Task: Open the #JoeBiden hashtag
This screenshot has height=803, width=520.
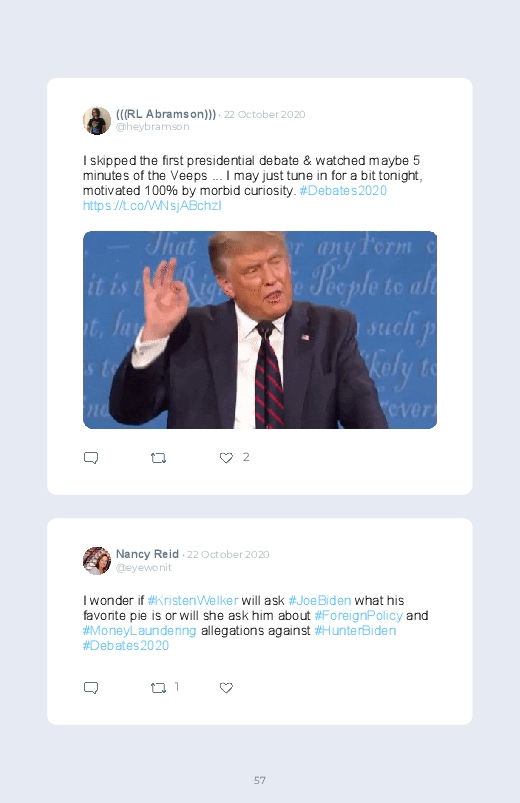Action: coord(320,600)
